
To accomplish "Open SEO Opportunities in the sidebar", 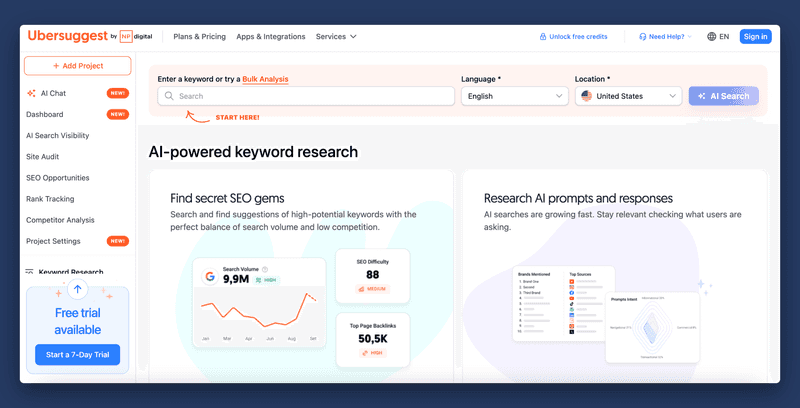I will [58, 177].
